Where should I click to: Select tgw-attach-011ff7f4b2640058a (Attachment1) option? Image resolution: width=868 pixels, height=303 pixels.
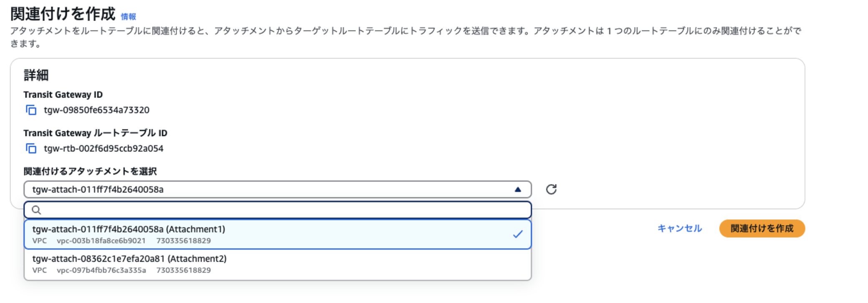(x=129, y=229)
